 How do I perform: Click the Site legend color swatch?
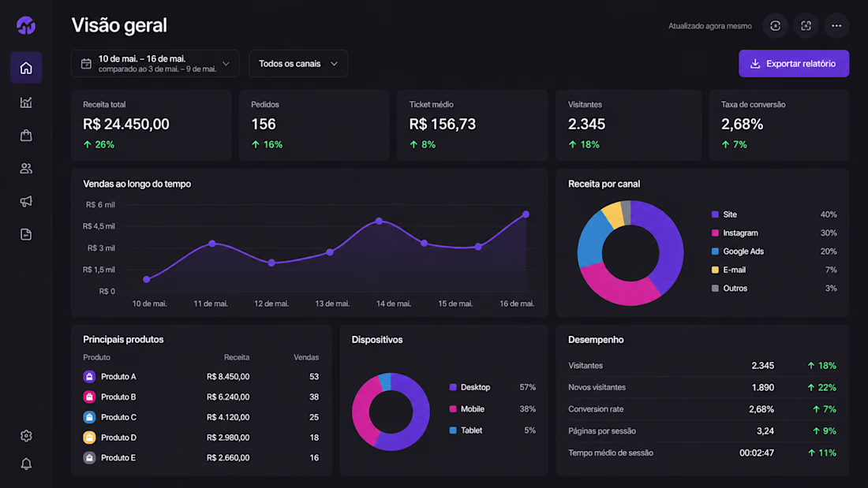pos(715,214)
